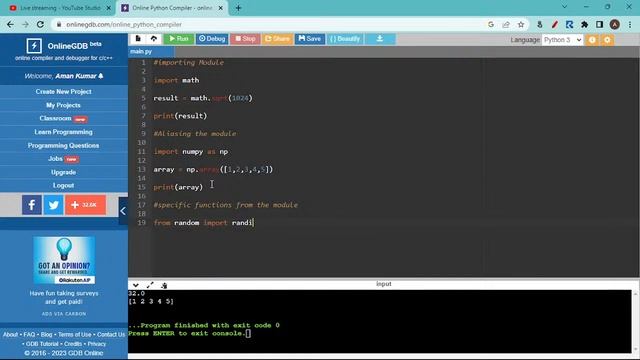Image resolution: width=640 pixels, height=360 pixels.
Task: Open the Blog footer link
Action: click(46, 335)
